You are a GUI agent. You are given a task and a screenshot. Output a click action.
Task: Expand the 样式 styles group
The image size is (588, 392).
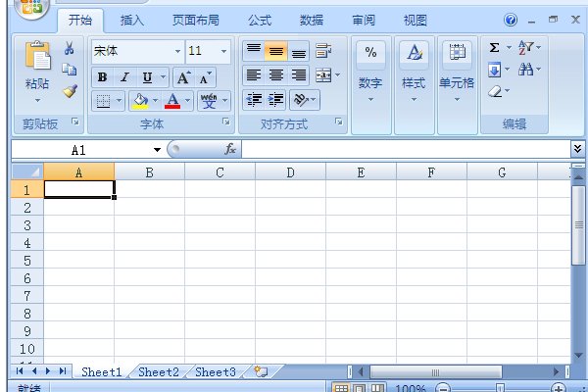coord(414,99)
